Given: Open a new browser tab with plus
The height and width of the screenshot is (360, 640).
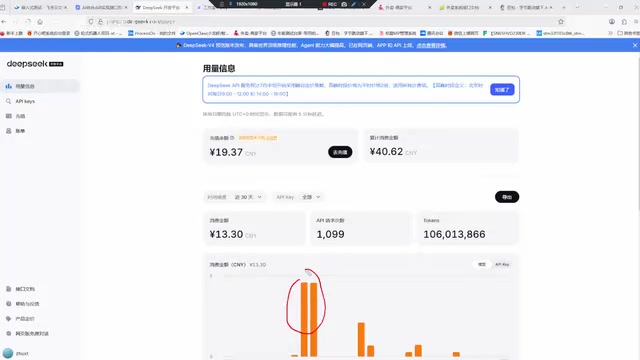Looking at the screenshot, I should pyautogui.click(x=564, y=7).
